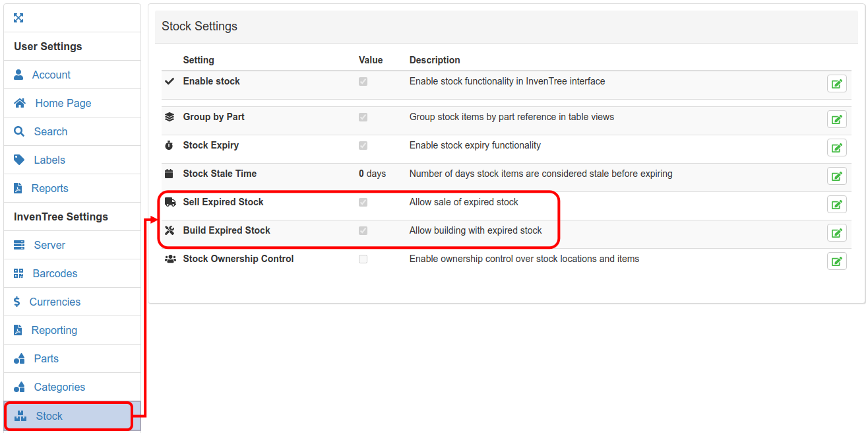Edit the Stock Stale Time setting
This screenshot has width=868, height=433.
836,176
